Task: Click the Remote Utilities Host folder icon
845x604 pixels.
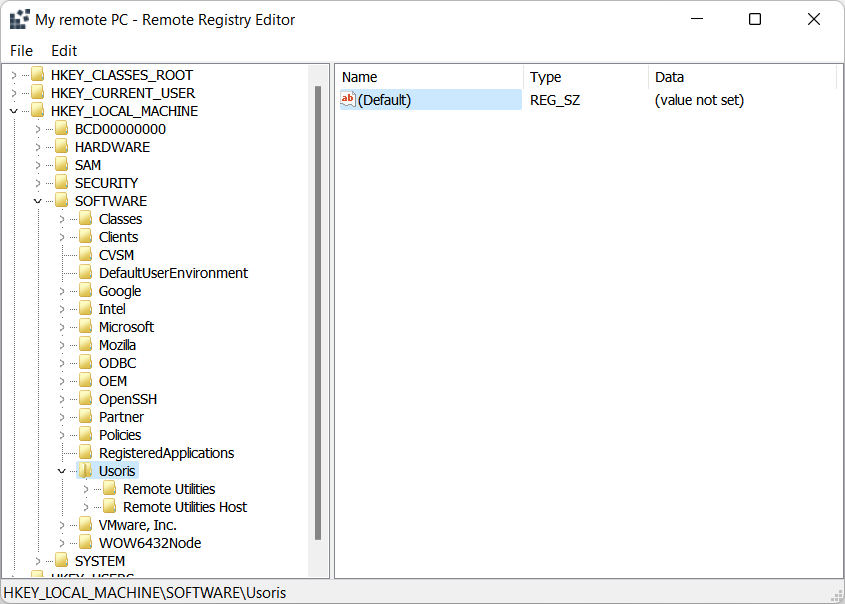Action: point(110,507)
